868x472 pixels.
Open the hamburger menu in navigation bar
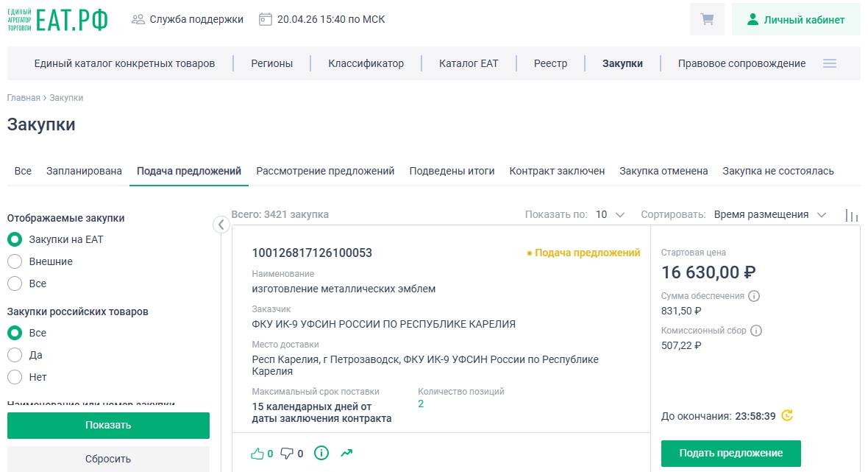pos(829,64)
